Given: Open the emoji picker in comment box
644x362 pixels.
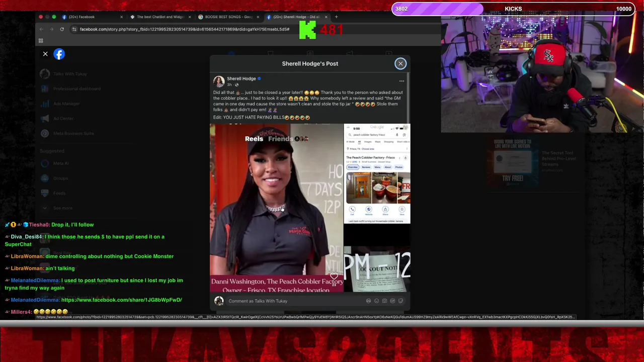Looking at the screenshot, I should pyautogui.click(x=376, y=301).
